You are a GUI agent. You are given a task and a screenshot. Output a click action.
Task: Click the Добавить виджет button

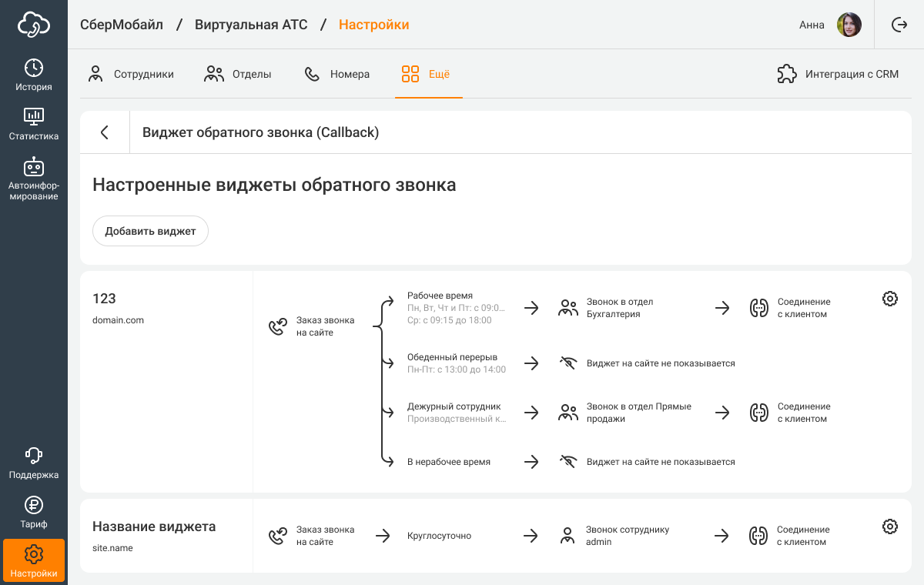pos(150,231)
